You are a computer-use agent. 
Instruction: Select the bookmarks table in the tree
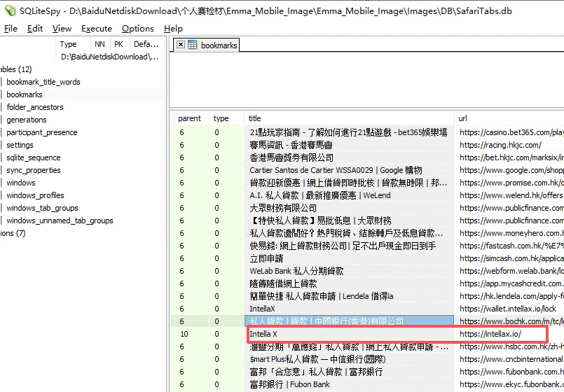[x=25, y=94]
